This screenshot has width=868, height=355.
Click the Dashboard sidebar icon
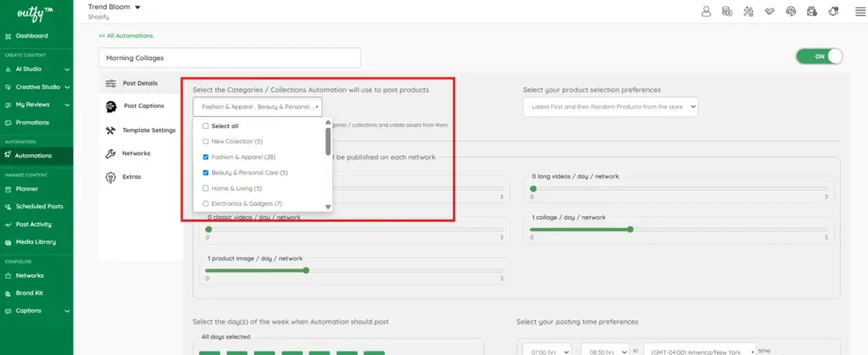point(8,36)
